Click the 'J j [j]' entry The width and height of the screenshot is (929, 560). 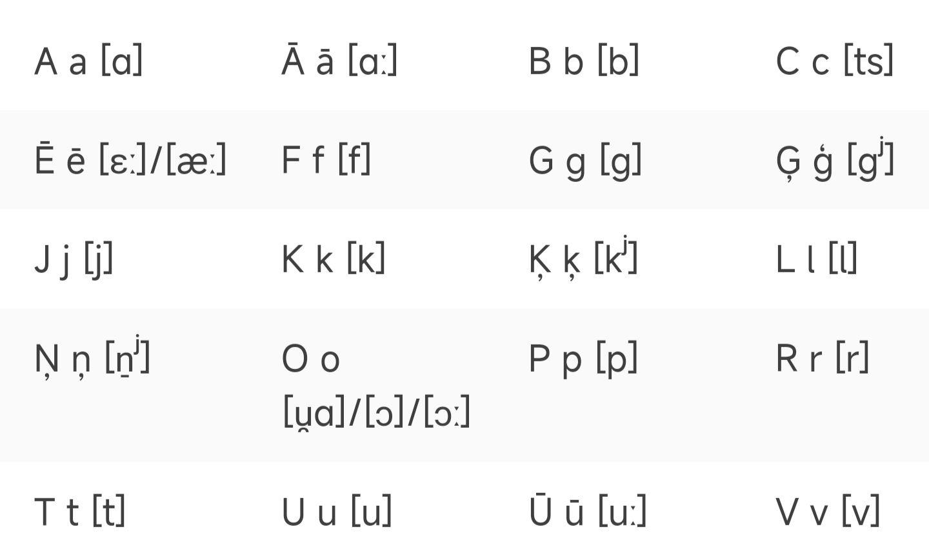coord(74,259)
